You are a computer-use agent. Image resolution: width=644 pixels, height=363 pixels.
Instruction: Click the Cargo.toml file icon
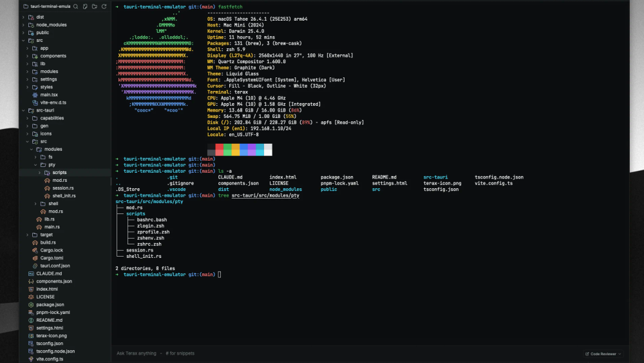(35, 258)
